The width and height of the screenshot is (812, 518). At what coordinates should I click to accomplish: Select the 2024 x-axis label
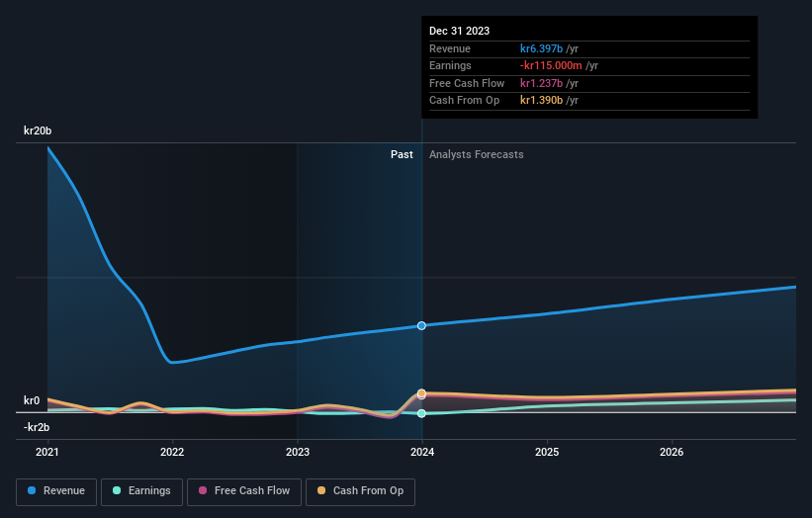(x=422, y=453)
